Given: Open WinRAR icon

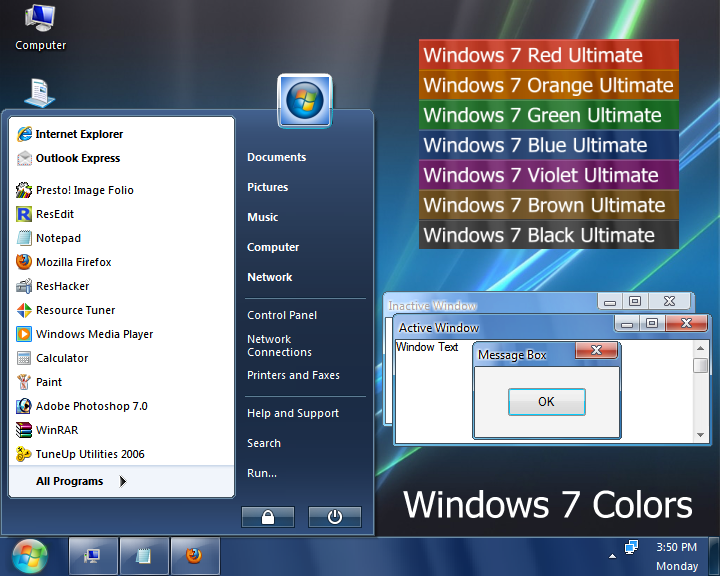Looking at the screenshot, I should click(x=24, y=430).
